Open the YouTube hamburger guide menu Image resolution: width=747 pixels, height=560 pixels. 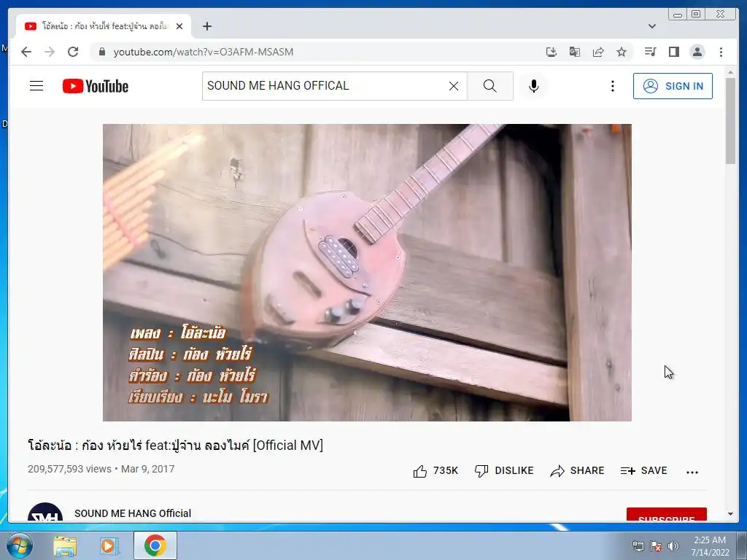[36, 86]
